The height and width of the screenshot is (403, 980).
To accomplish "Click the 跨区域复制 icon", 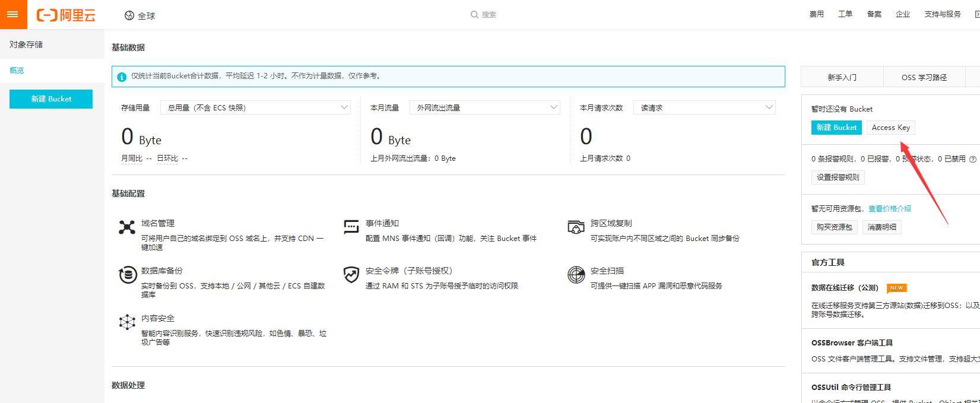I will [576, 227].
